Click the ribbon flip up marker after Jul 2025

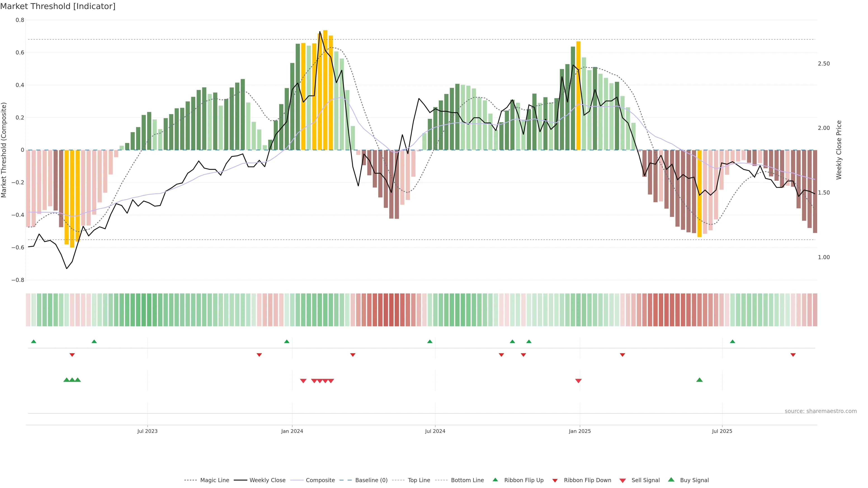click(x=733, y=342)
